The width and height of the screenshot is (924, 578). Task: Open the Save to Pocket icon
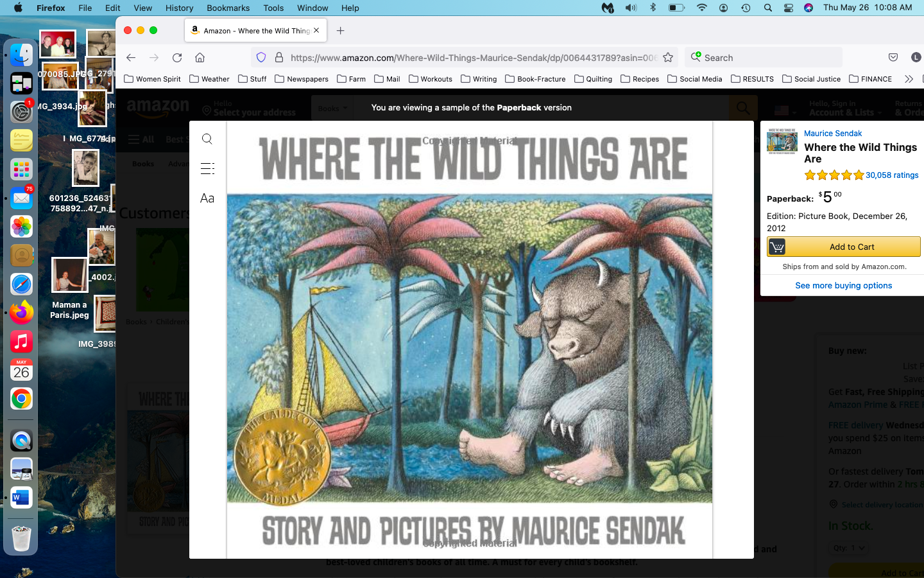click(893, 57)
